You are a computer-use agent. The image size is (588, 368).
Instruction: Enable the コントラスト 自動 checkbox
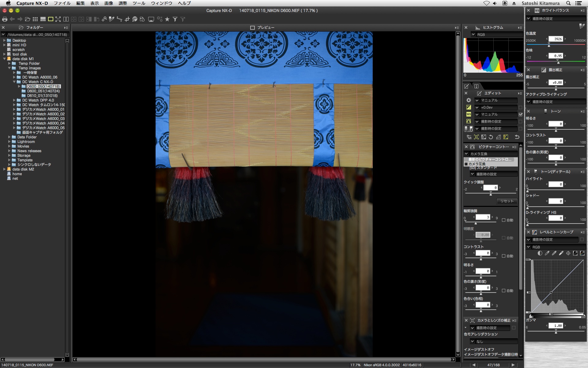pyautogui.click(x=503, y=256)
